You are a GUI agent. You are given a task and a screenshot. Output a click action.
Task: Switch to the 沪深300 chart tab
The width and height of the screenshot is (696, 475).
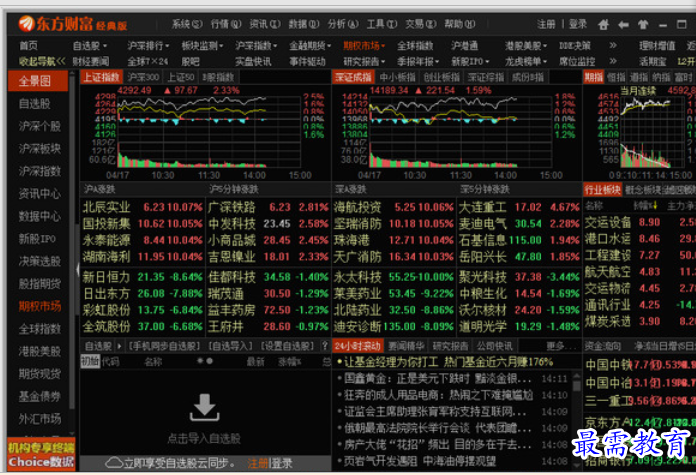tap(143, 77)
